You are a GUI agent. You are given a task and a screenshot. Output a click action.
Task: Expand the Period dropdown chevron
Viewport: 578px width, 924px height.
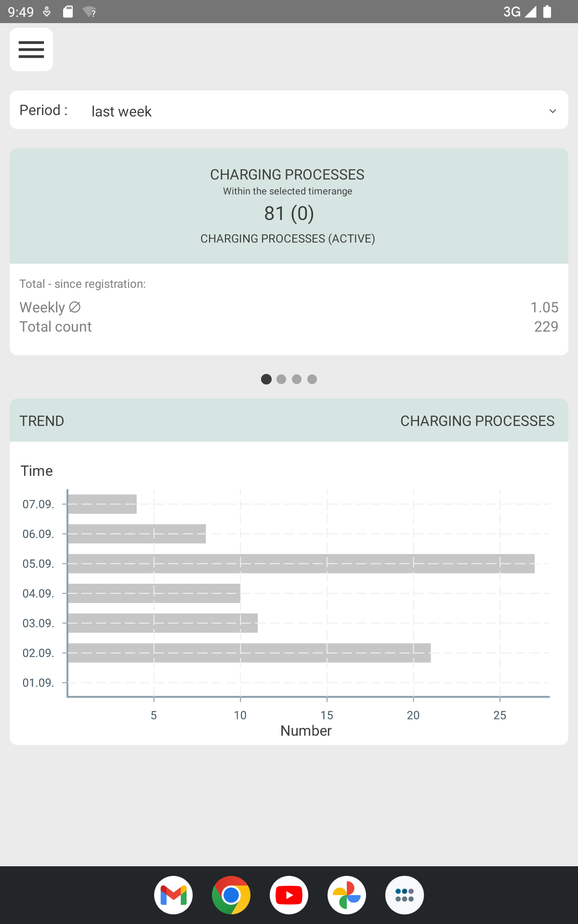coord(553,111)
